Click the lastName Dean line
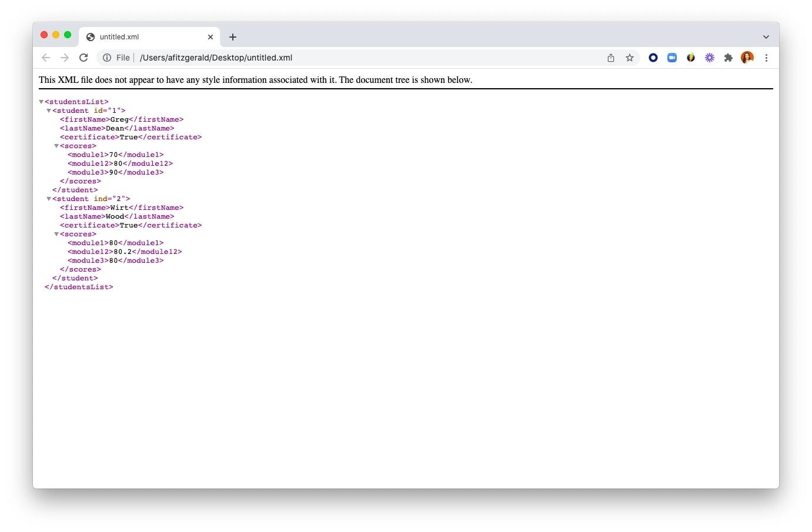 [117, 128]
